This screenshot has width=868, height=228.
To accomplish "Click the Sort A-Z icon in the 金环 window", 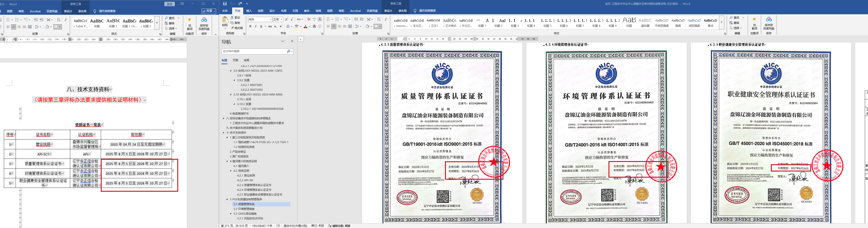I will pyautogui.click(x=379, y=19).
